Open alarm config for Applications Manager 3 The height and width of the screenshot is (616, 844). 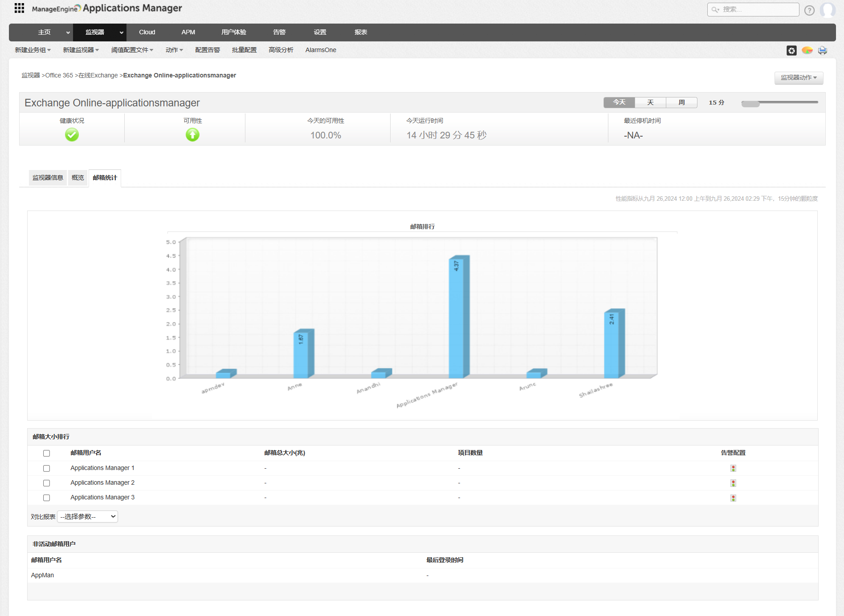point(733,498)
